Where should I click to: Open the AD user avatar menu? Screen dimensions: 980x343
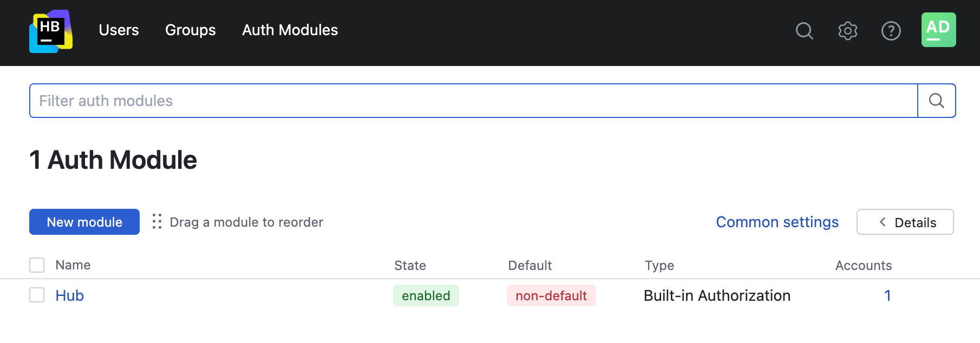click(938, 30)
